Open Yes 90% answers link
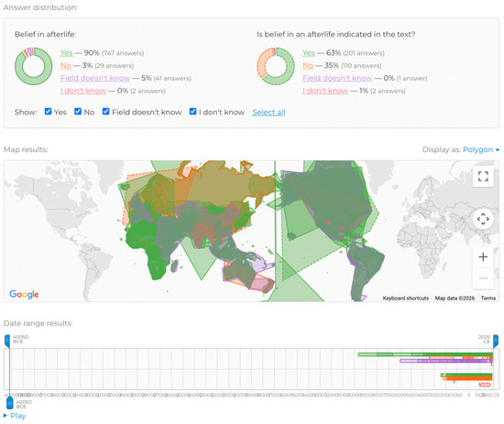Image resolution: width=504 pixels, height=424 pixels. [67, 53]
